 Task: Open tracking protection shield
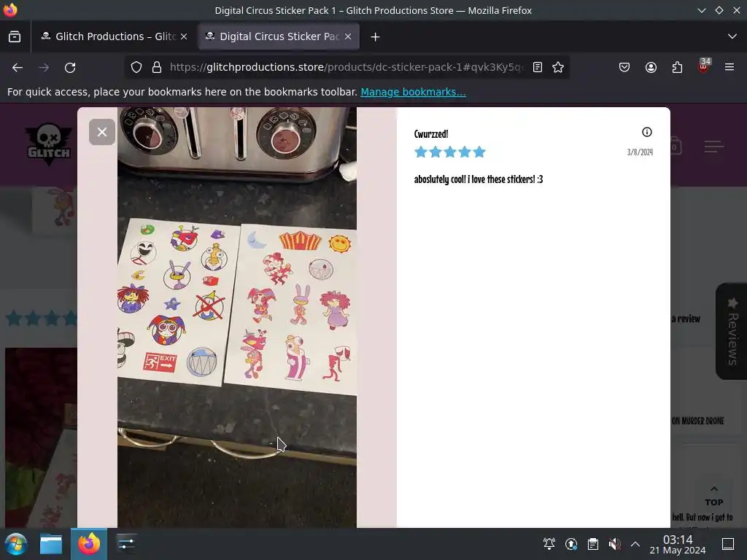click(136, 68)
